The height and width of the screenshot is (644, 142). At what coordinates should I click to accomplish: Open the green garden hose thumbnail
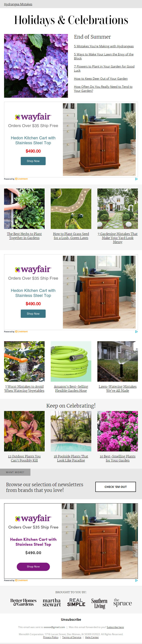[71, 361]
